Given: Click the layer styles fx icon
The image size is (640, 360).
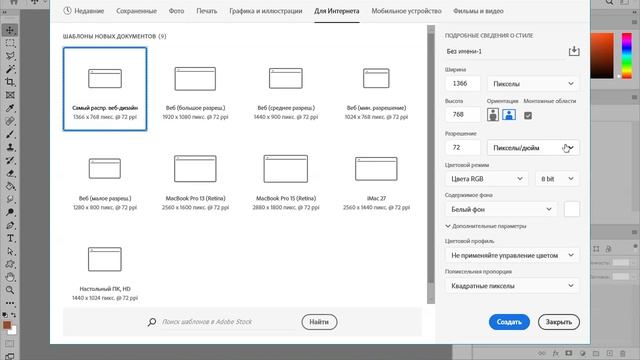Looking at the screenshot, I should point(556,353).
